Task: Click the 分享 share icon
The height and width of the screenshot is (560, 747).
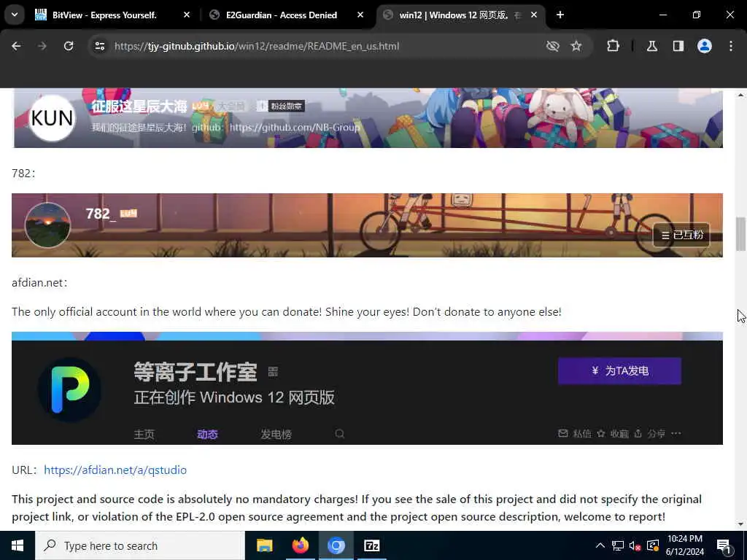Action: (x=638, y=433)
